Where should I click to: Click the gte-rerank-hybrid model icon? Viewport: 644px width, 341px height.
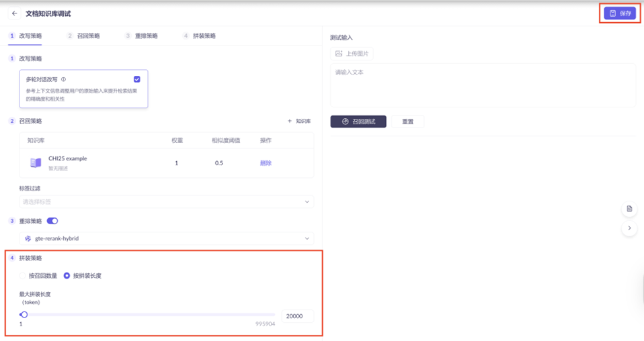[28, 238]
